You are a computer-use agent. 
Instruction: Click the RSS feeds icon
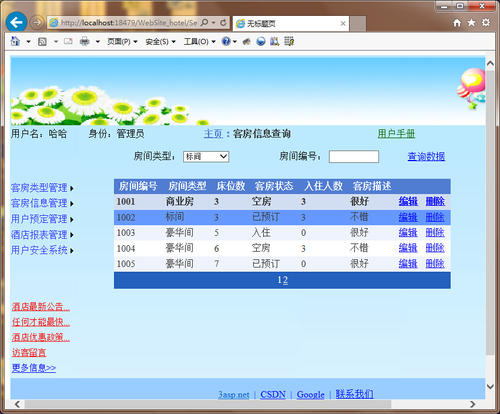(x=42, y=42)
